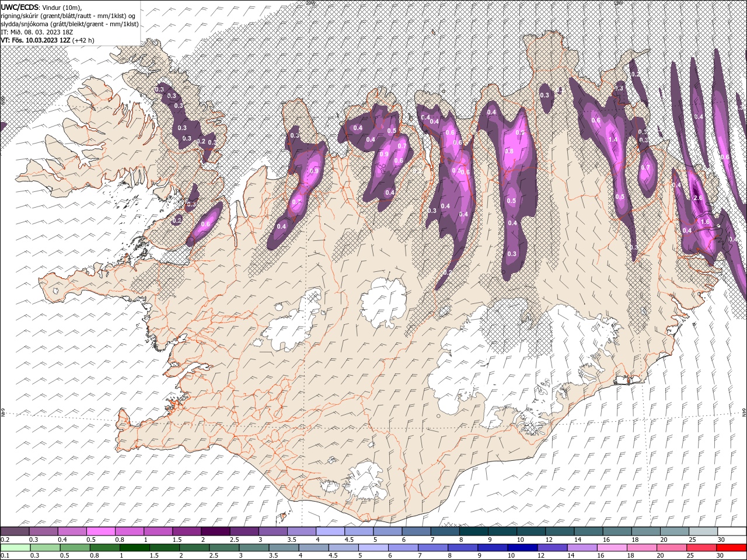Pick bottom-row pink swatch between 18 and 20
Image resolution: width=747 pixels, height=560 pixels.
(x=643, y=548)
